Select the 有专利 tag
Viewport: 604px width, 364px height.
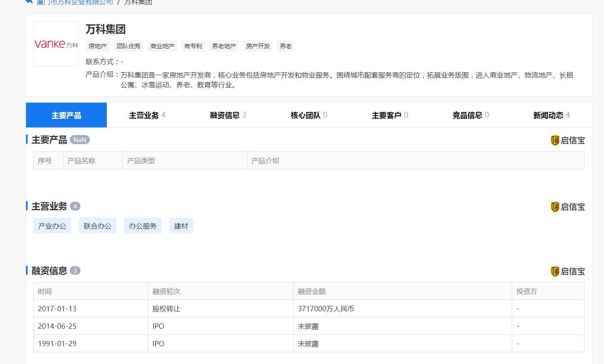[x=193, y=46]
